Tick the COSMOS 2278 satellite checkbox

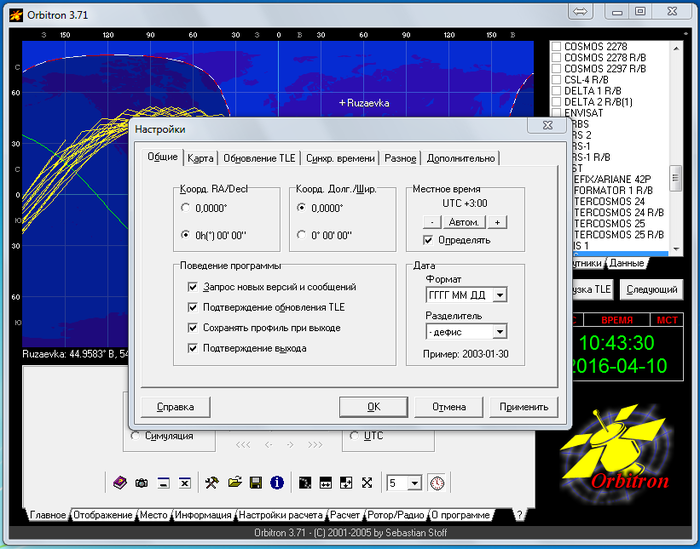coord(556,46)
